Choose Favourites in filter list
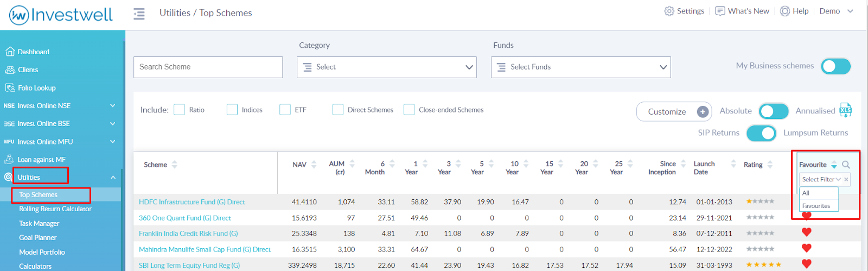The width and height of the screenshot is (868, 271). tap(819, 206)
